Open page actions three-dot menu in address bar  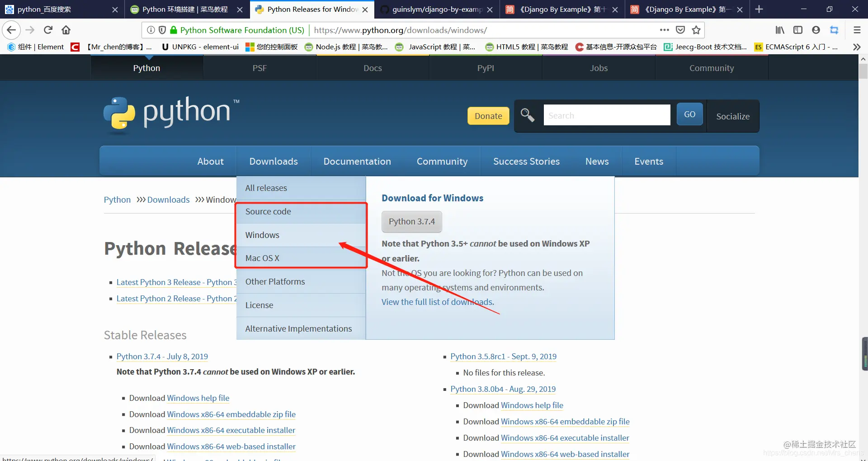664,30
